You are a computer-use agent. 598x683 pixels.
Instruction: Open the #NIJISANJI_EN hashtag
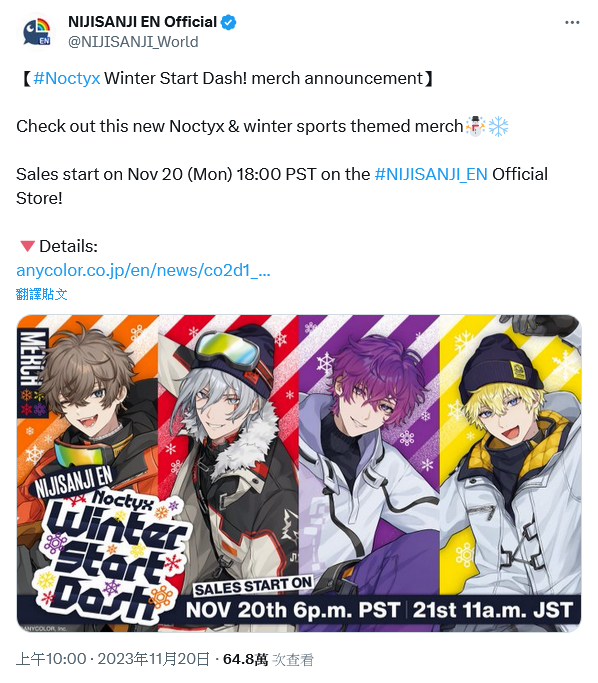coord(431,174)
